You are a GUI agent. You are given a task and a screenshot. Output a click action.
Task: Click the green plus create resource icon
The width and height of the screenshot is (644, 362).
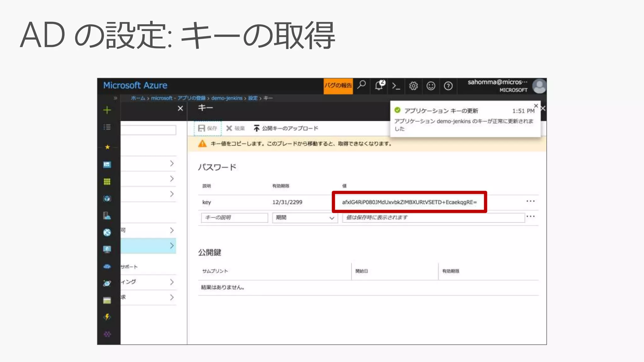click(107, 110)
